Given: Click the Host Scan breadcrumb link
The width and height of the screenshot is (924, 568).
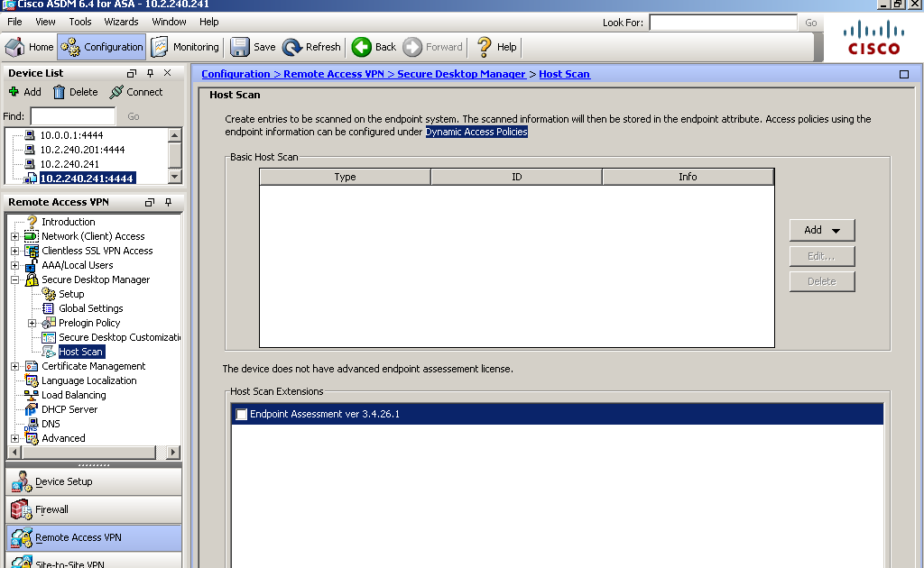Looking at the screenshot, I should click(565, 74).
